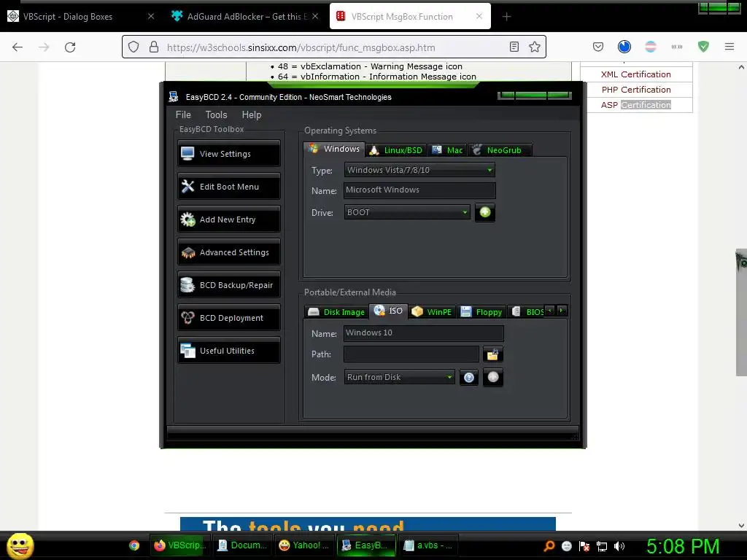Select the ISO media tab
747x560 pixels.
coord(388,311)
